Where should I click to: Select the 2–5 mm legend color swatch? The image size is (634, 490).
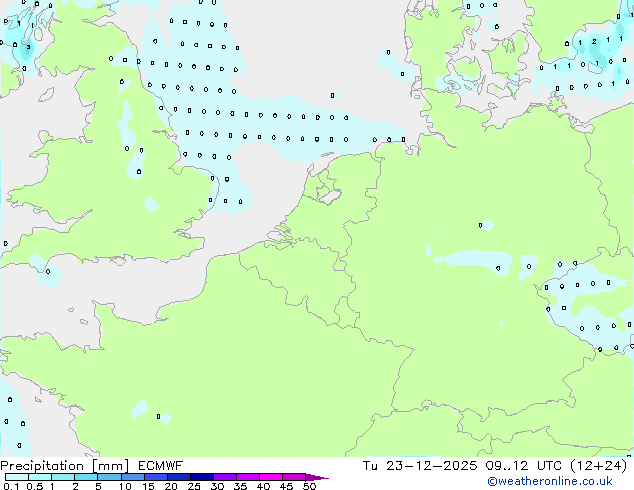86,477
